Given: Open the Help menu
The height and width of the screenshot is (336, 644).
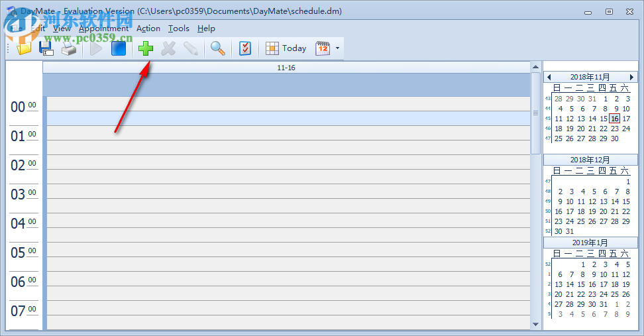Looking at the screenshot, I should point(206,28).
